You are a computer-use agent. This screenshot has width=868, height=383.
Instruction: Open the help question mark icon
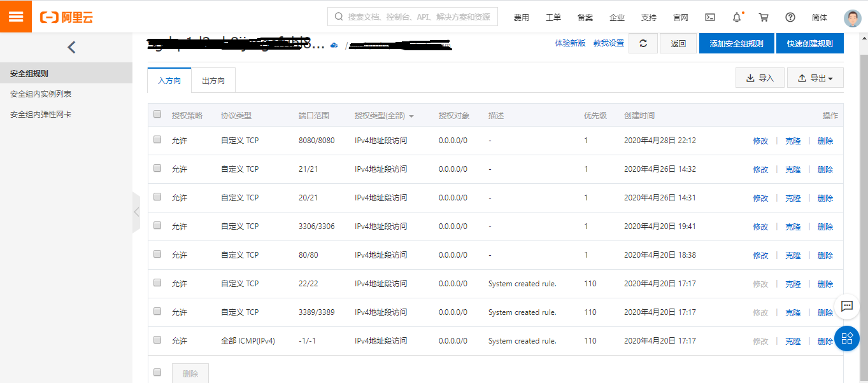point(790,17)
